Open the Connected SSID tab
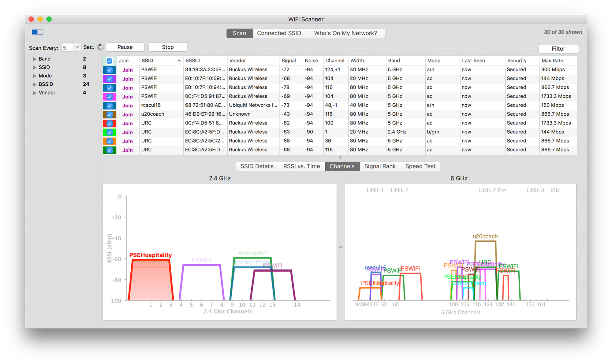Viewport: 612px width, 364px height. [279, 33]
